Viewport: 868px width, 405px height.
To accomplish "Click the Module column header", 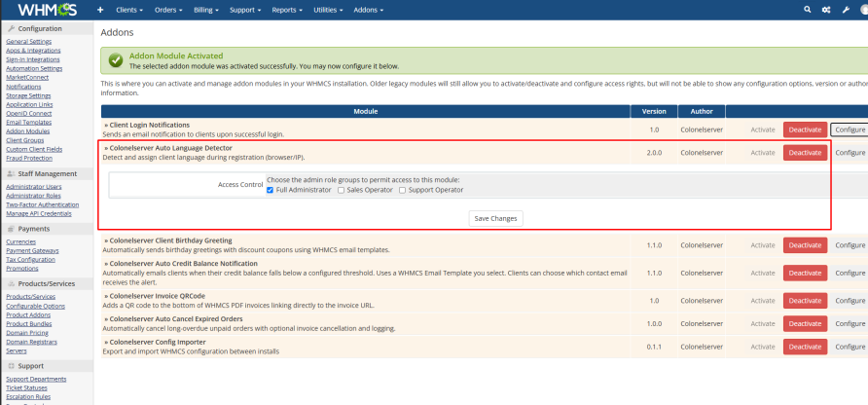I will (365, 111).
